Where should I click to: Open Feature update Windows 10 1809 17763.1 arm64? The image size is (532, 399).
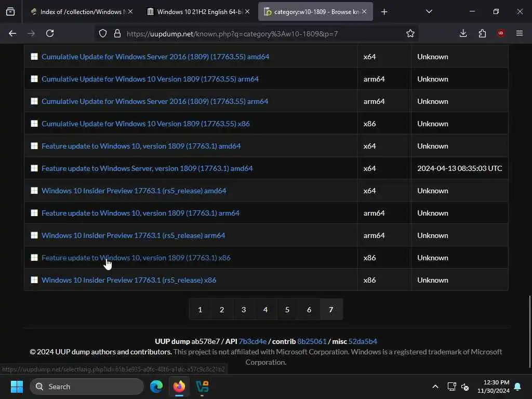140,213
